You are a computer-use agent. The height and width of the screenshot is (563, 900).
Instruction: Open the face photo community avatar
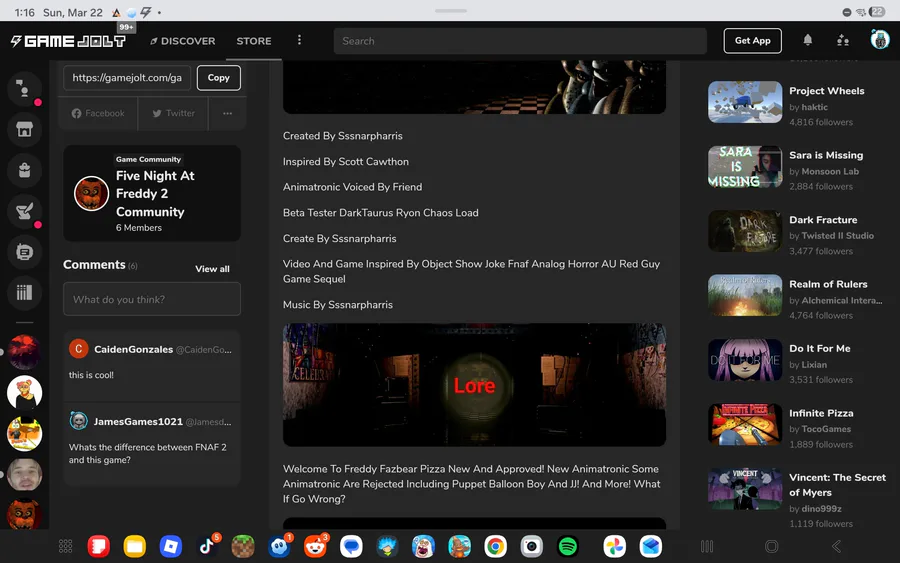(x=25, y=475)
